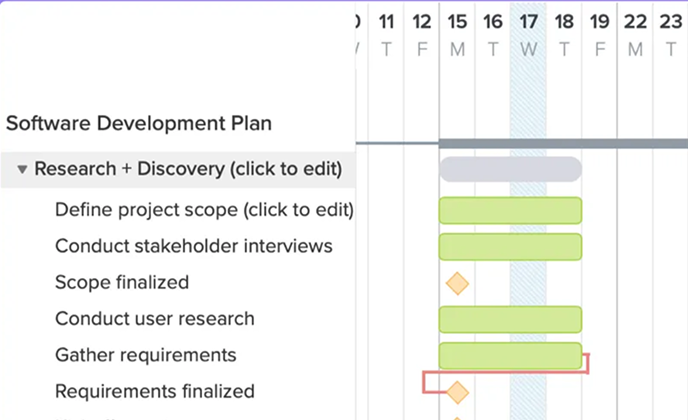Click the Research + Discovery group name
This screenshot has width=688, height=420.
tap(188, 169)
